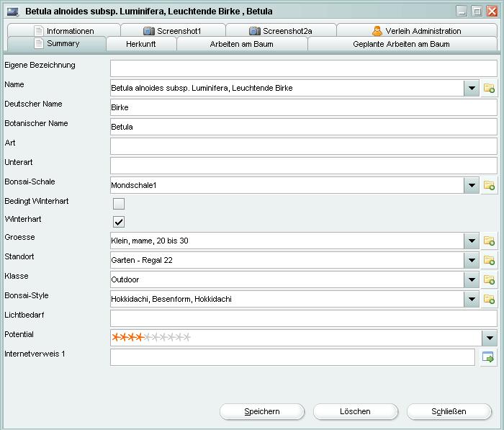The image size is (504, 430).
Task: Open the Standort dropdown arrow
Action: click(x=472, y=260)
